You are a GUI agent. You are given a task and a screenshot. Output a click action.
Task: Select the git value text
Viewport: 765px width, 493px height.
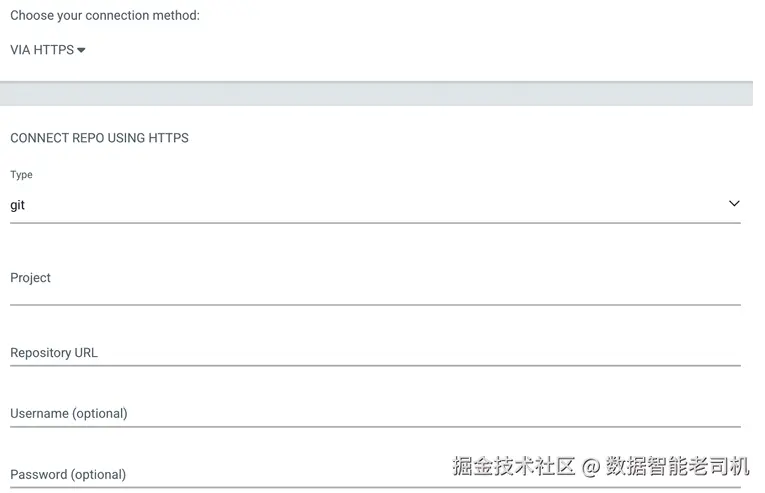coord(17,205)
